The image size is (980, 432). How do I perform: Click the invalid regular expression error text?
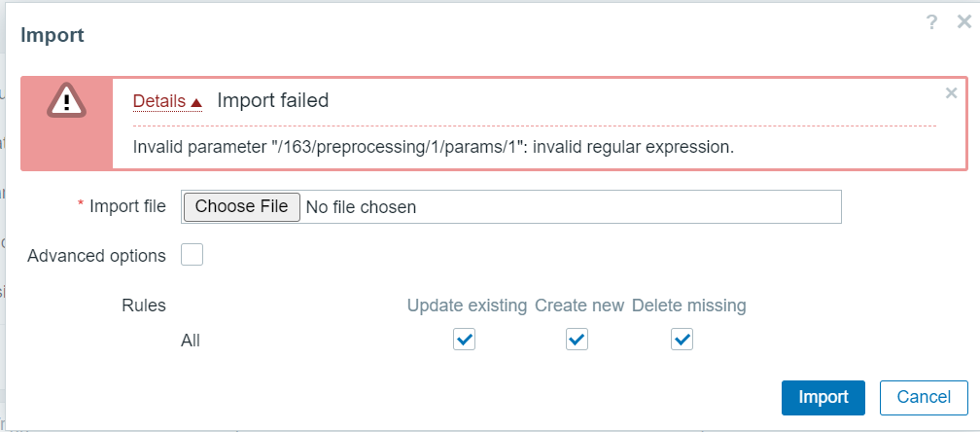point(433,147)
